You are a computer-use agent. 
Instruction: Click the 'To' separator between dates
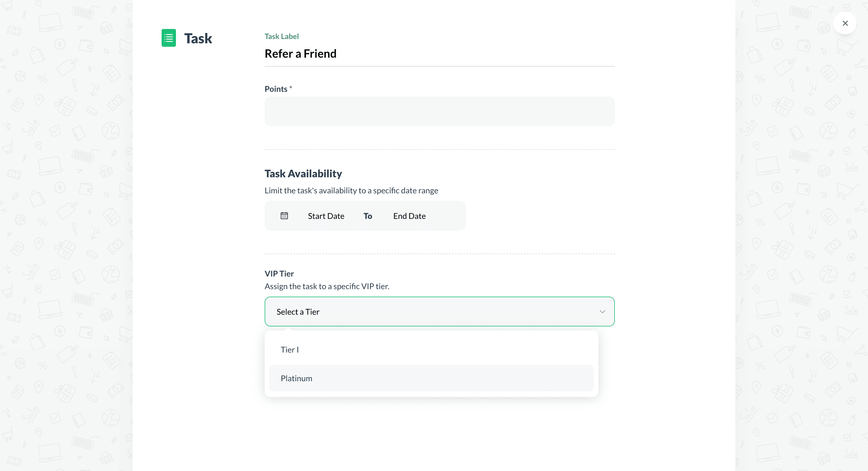368,216
